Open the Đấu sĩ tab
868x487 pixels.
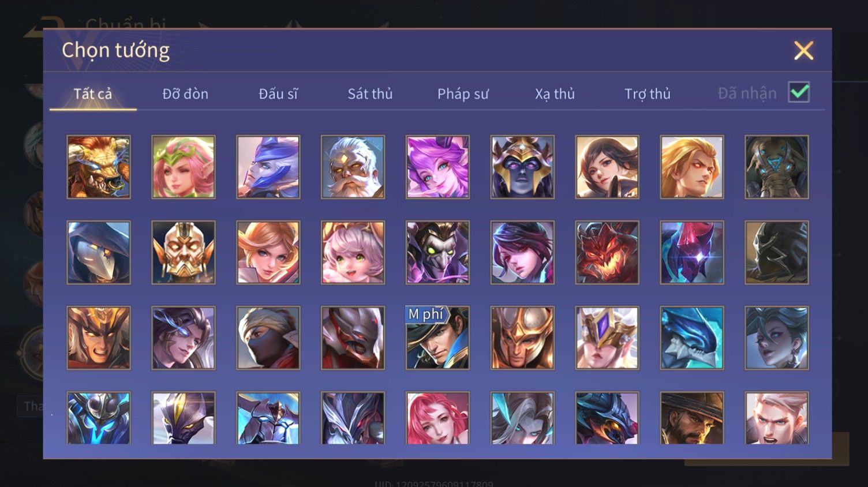pyautogui.click(x=278, y=93)
